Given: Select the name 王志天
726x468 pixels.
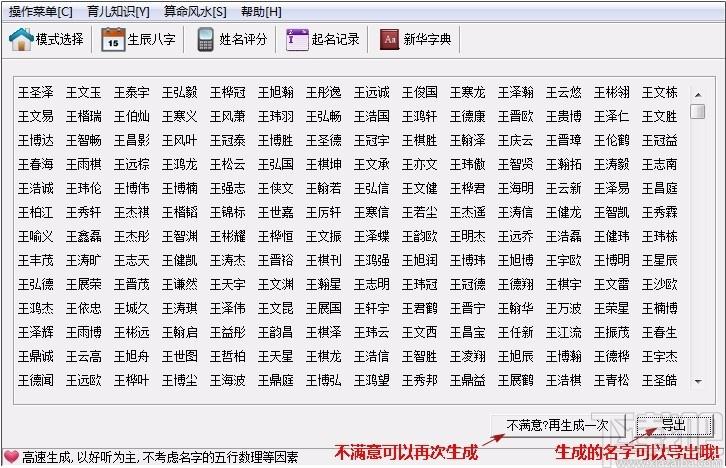Looking at the screenshot, I should coord(131,261).
